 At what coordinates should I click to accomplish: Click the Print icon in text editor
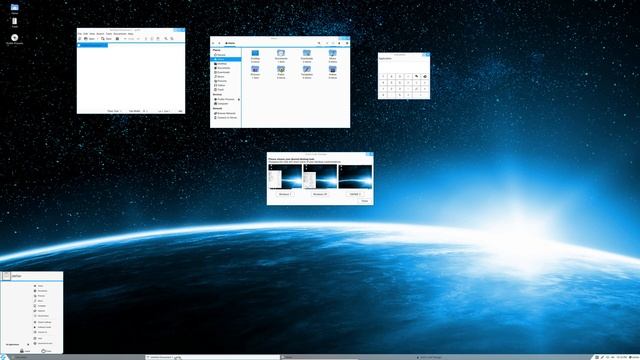(x=117, y=39)
